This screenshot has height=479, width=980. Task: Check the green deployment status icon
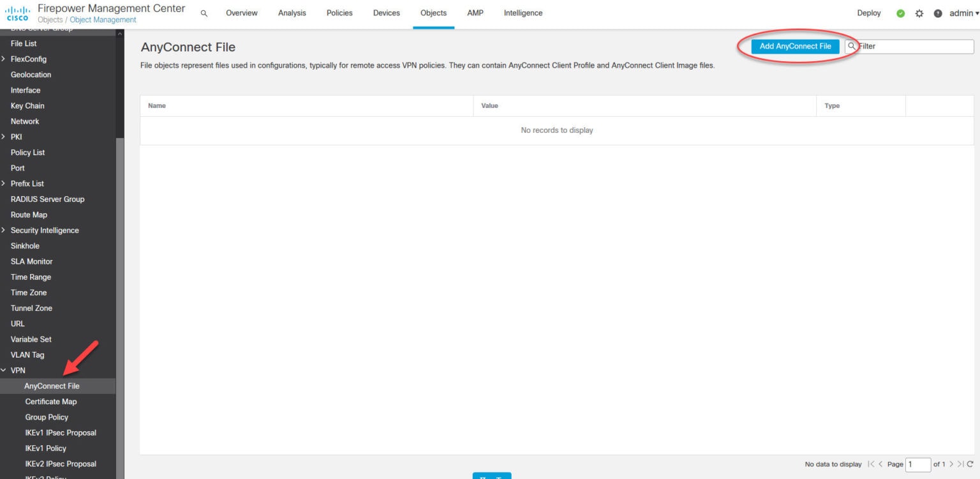coord(901,13)
